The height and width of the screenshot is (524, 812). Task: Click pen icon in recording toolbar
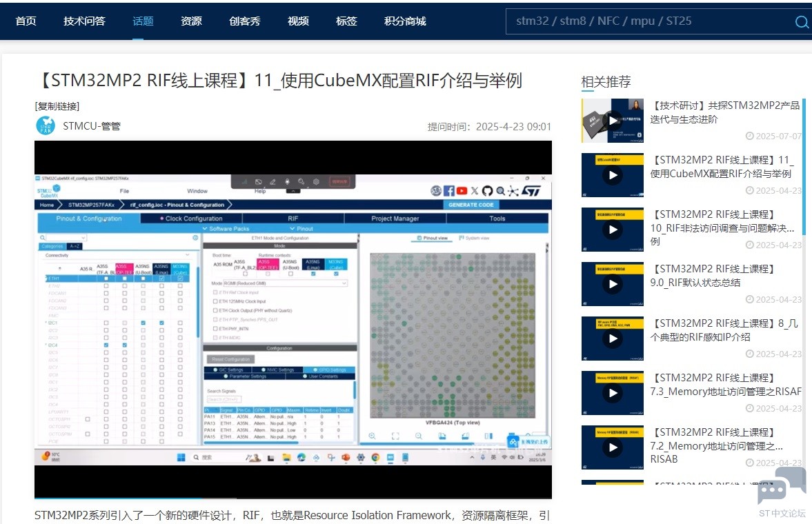[x=273, y=182]
